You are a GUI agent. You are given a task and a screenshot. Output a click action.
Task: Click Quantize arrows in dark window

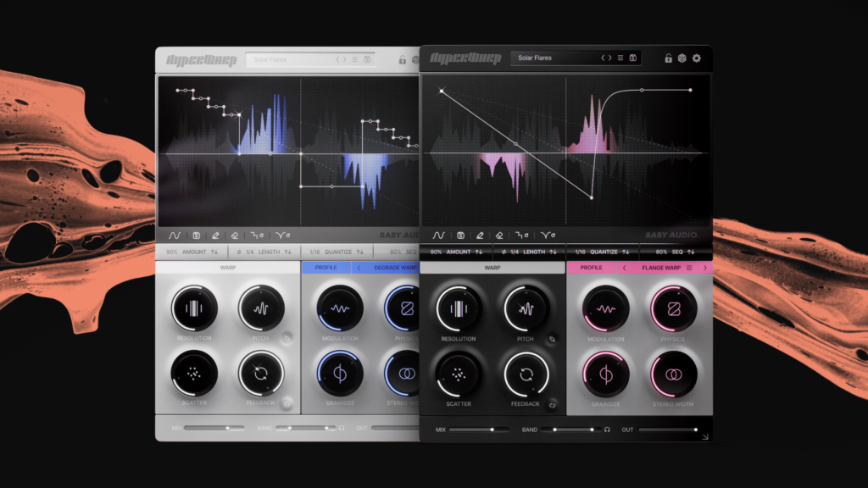626,252
